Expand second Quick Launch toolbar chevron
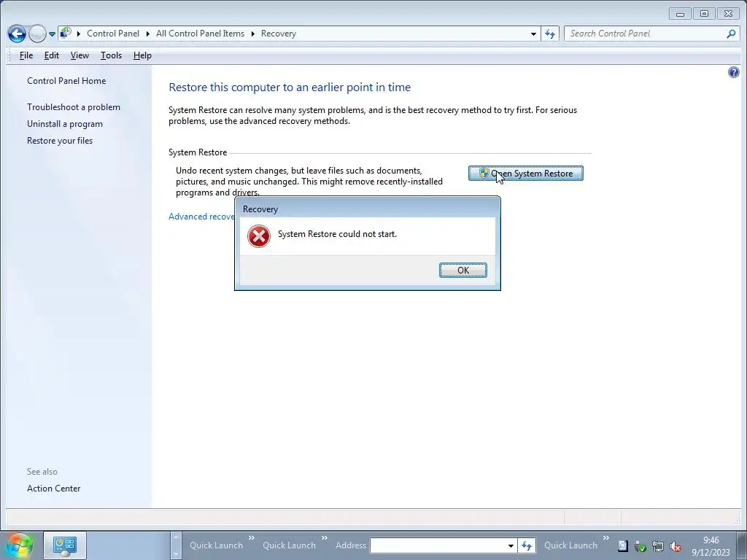 (325, 538)
